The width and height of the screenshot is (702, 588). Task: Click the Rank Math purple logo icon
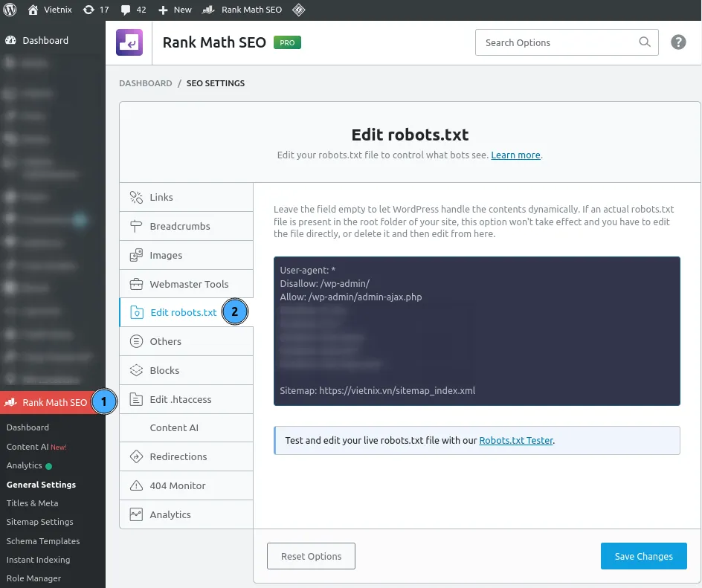tap(129, 42)
